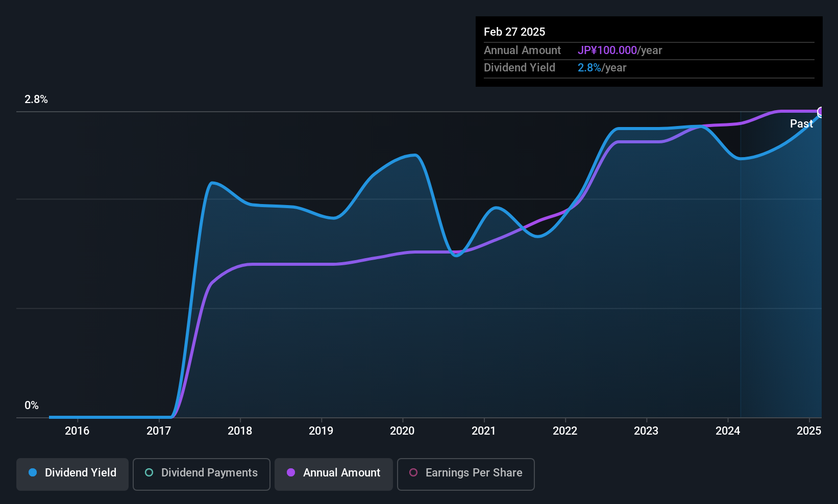Click the pink Earnings Per Share circle
Screen dimensions: 838x504
tap(413, 472)
